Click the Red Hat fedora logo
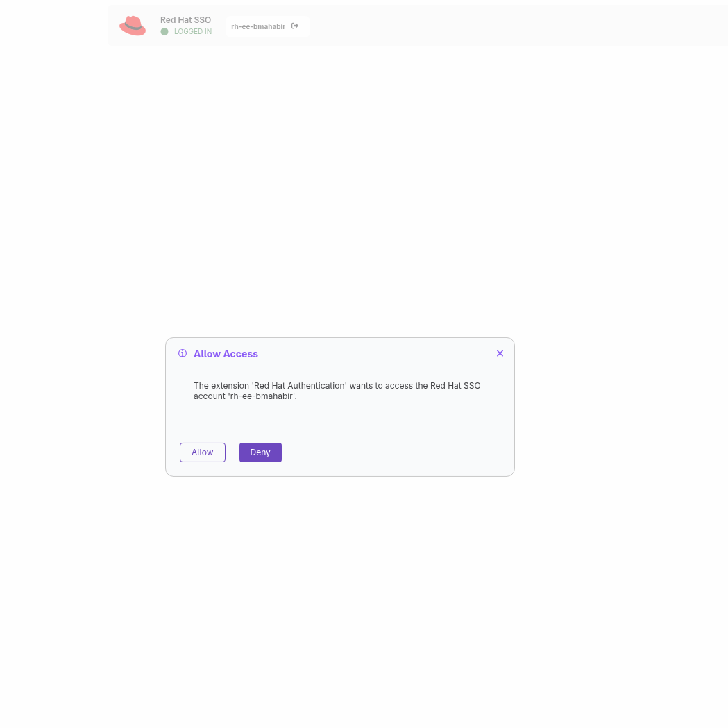Image resolution: width=728 pixels, height=728 pixels. (x=133, y=26)
